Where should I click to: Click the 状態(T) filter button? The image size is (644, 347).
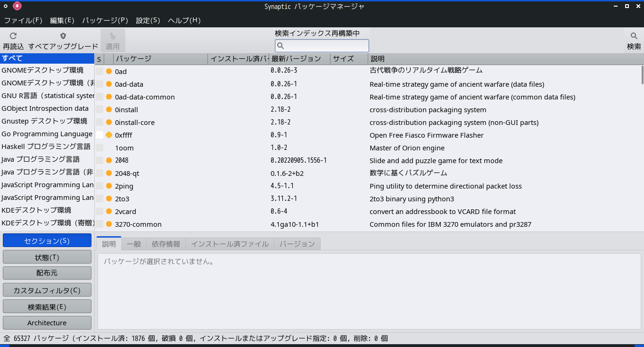coord(47,257)
